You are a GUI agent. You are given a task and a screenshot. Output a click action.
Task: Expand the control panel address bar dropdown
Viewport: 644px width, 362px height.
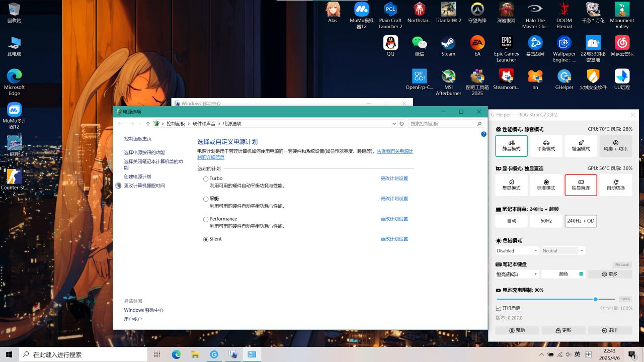[393, 124]
